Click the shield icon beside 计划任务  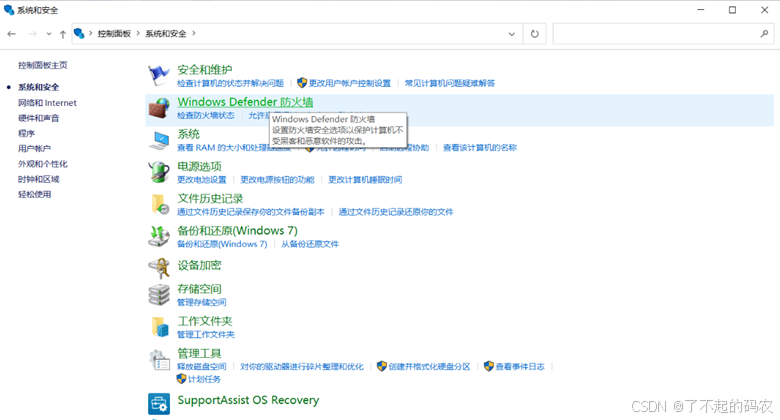182,379
